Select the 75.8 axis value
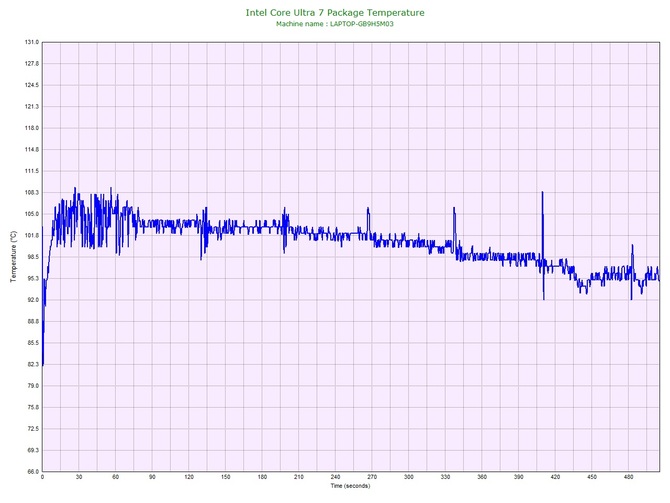 click(x=33, y=407)
